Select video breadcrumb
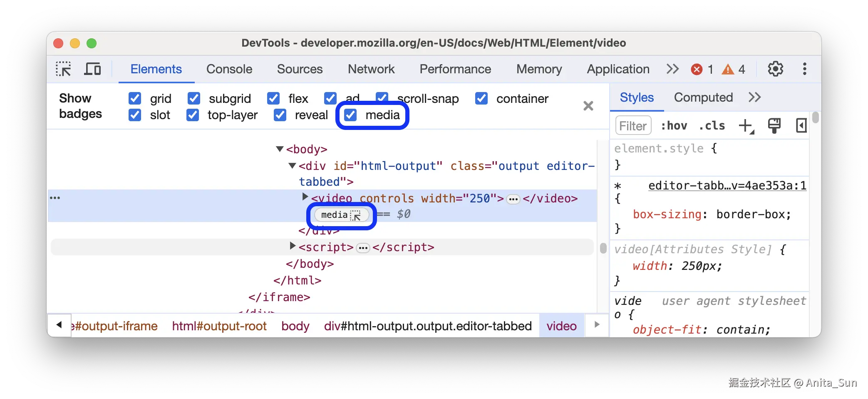The width and height of the screenshot is (868, 399). pyautogui.click(x=562, y=326)
